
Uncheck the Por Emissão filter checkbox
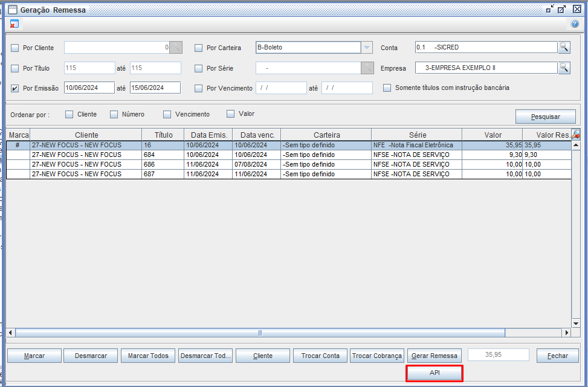click(x=15, y=88)
